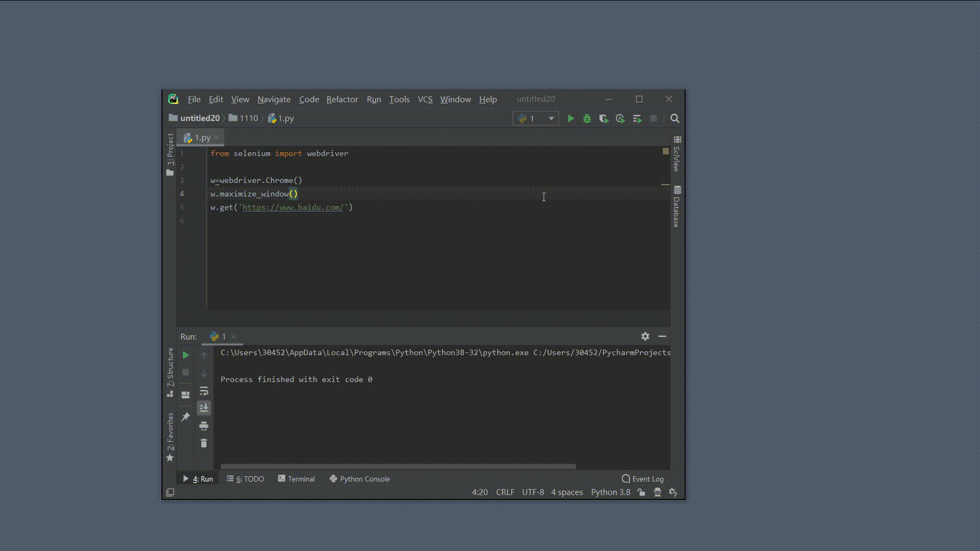The height and width of the screenshot is (551, 980).
Task: Click the Print output printer icon
Action: pyautogui.click(x=204, y=426)
